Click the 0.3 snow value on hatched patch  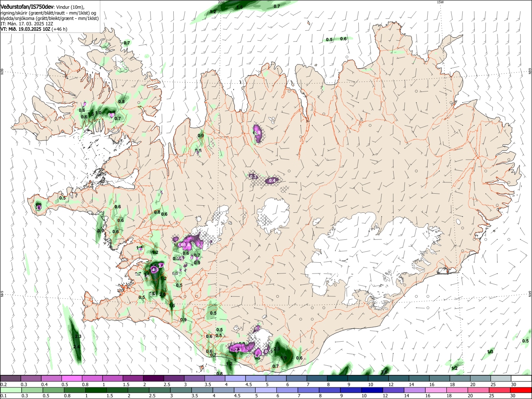(253, 177)
